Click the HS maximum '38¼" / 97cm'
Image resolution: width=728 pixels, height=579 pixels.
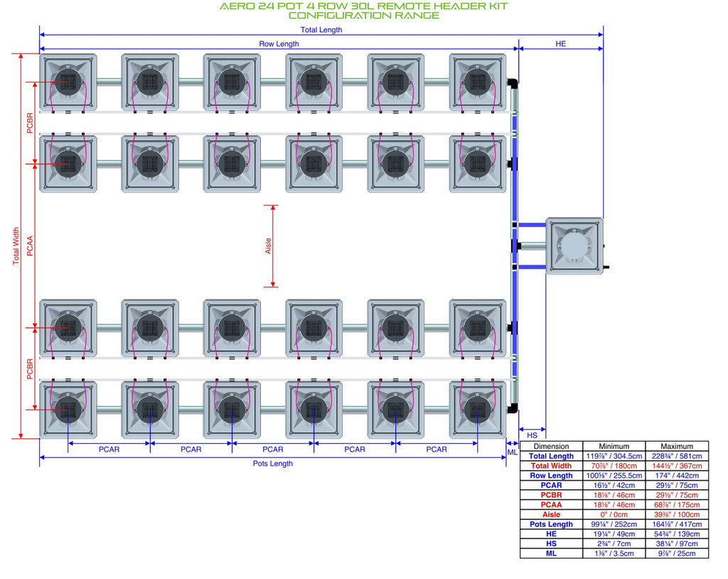coord(677,543)
